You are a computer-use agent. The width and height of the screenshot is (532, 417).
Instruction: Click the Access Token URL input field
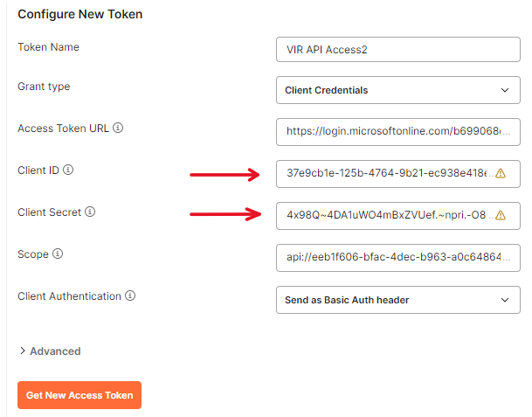[397, 132]
